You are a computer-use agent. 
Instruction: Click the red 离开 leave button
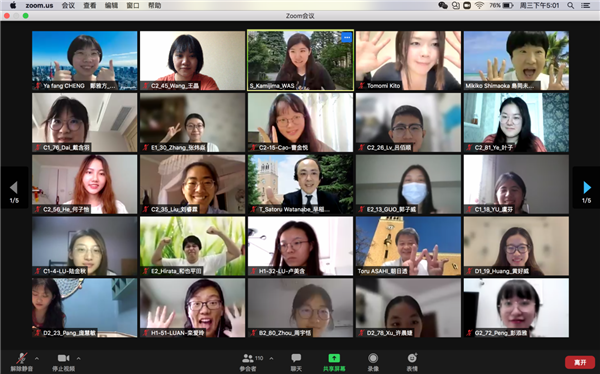tap(580, 362)
